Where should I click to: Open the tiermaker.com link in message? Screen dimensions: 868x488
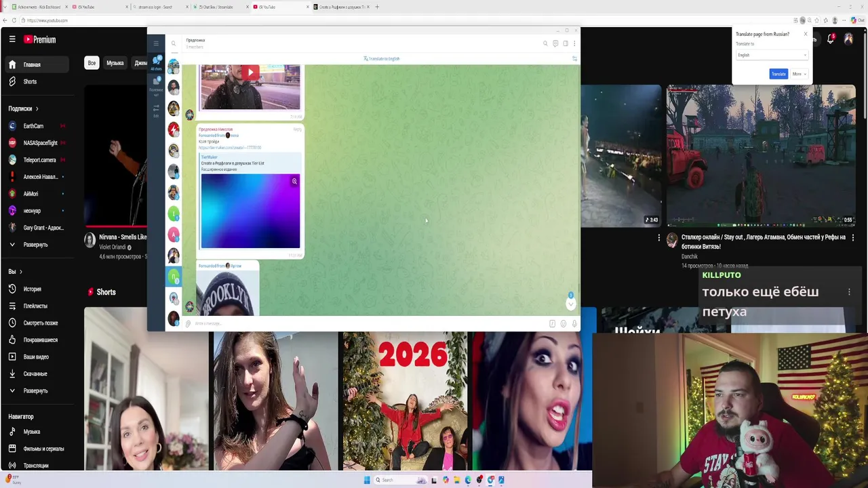pyautogui.click(x=230, y=148)
